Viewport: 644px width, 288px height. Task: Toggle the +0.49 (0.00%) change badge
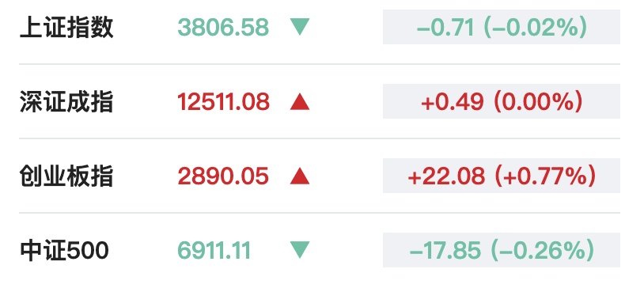502,101
